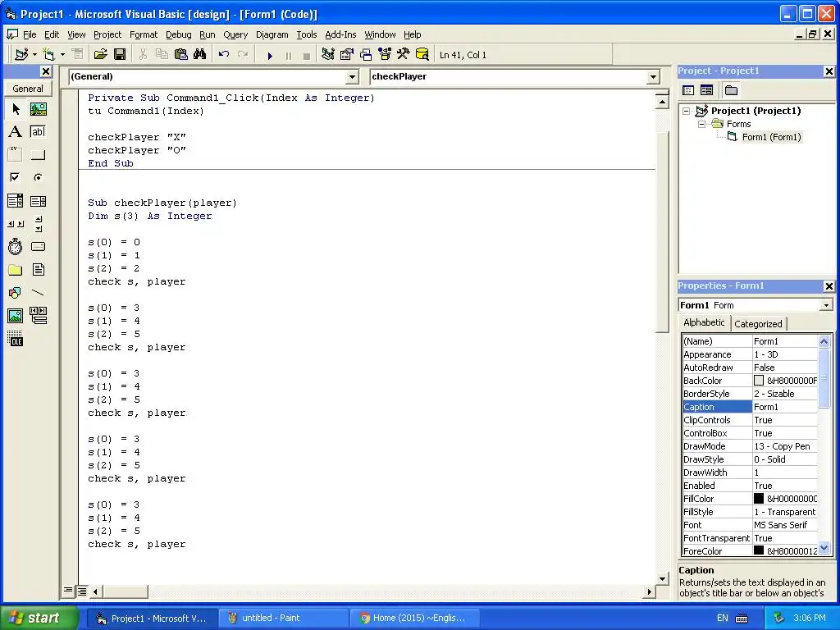Collapse the Project1 (Project1) tree node
Viewport: 840px width, 630px height.
pos(687,111)
